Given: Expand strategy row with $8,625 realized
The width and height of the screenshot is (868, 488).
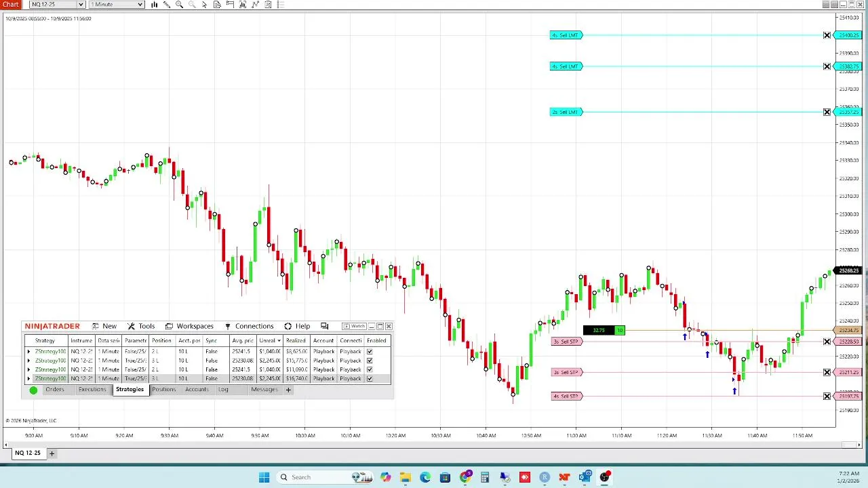Looking at the screenshot, I should (28, 352).
